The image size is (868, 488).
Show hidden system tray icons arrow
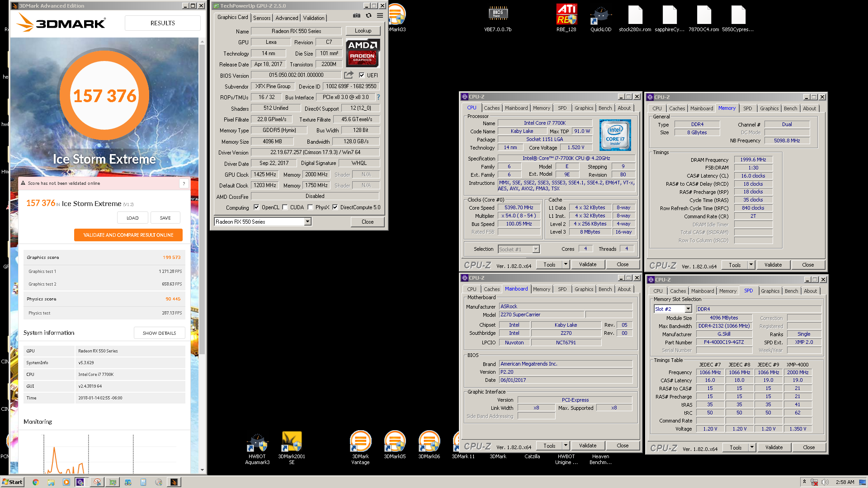(x=804, y=482)
